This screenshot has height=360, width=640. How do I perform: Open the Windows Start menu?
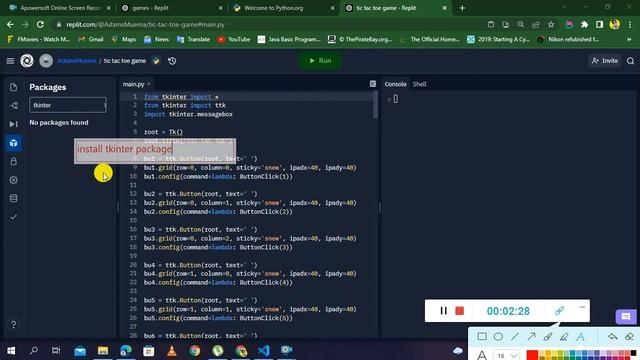[x=11, y=351]
